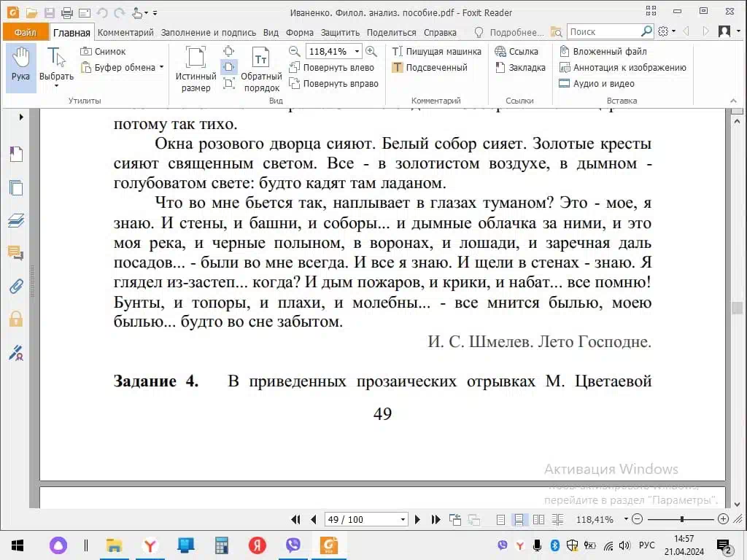
Task: Open the Вид ribbon tab
Action: pyautogui.click(x=271, y=32)
